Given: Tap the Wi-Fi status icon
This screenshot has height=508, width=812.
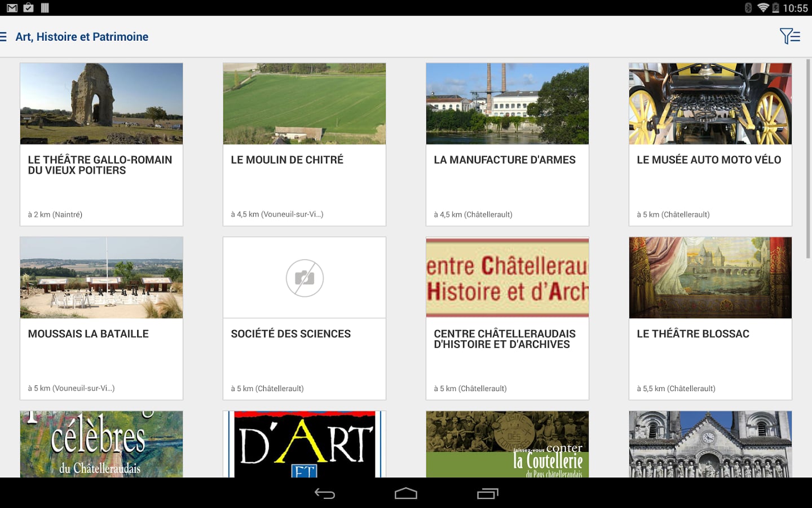Looking at the screenshot, I should point(763,8).
